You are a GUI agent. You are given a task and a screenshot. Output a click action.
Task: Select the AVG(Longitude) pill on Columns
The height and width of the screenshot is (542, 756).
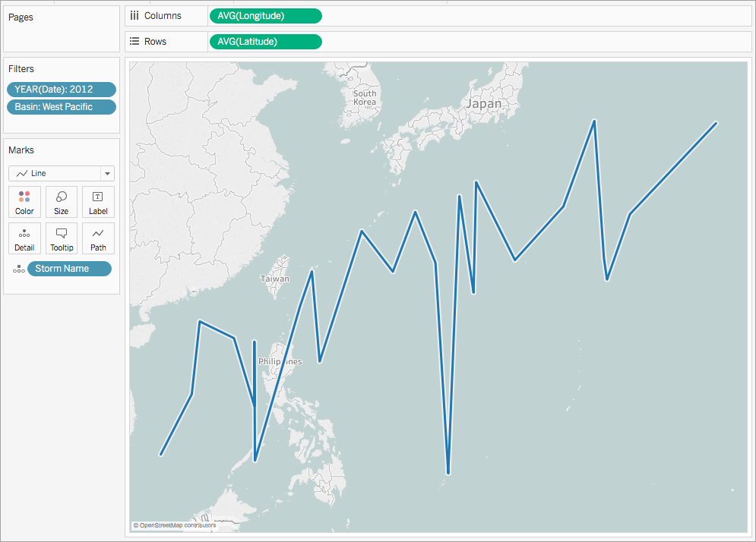pos(266,16)
